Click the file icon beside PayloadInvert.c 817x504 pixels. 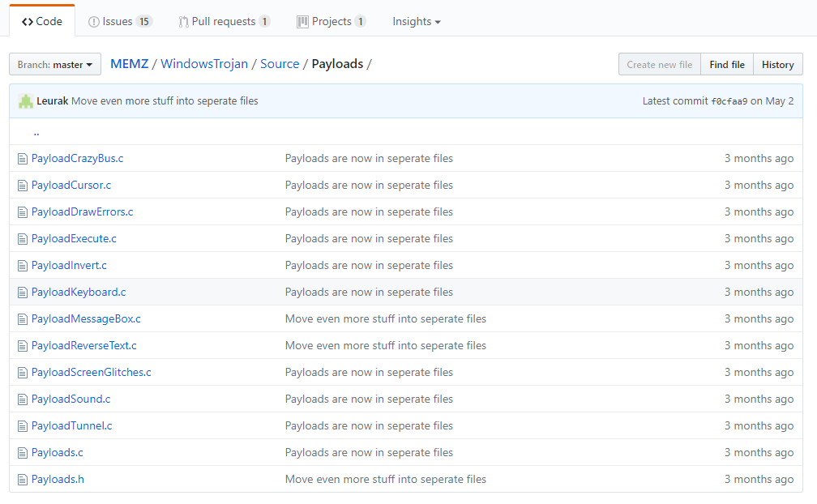pos(23,266)
